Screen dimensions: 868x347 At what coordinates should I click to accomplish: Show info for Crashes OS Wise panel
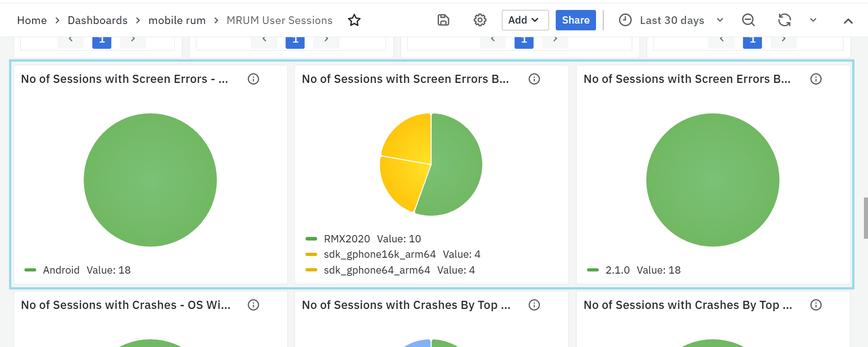point(253,305)
